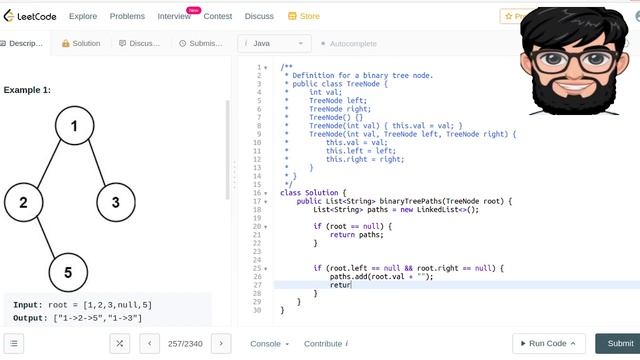Collapse the if block fold at line 20
Viewport: 640px width, 360px height.
click(x=266, y=227)
